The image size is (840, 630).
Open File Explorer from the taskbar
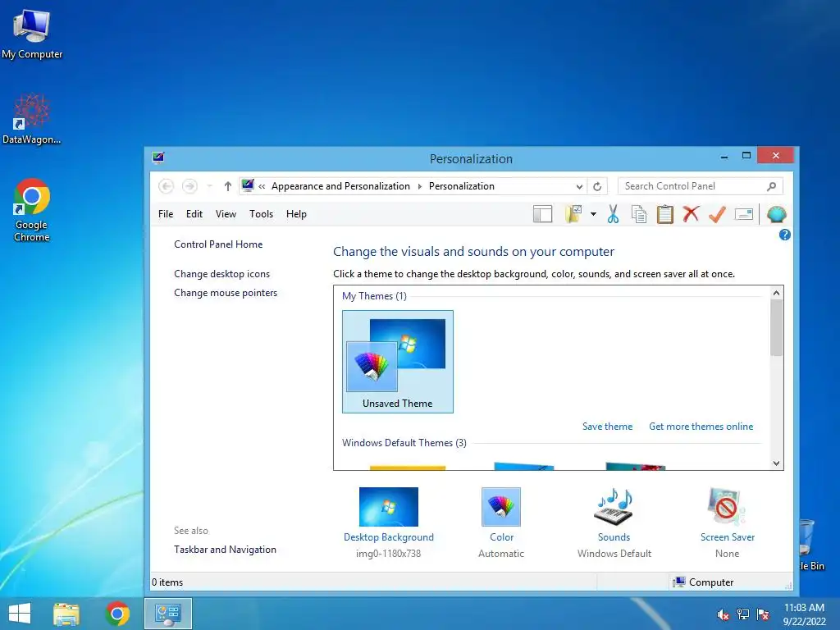(x=66, y=614)
